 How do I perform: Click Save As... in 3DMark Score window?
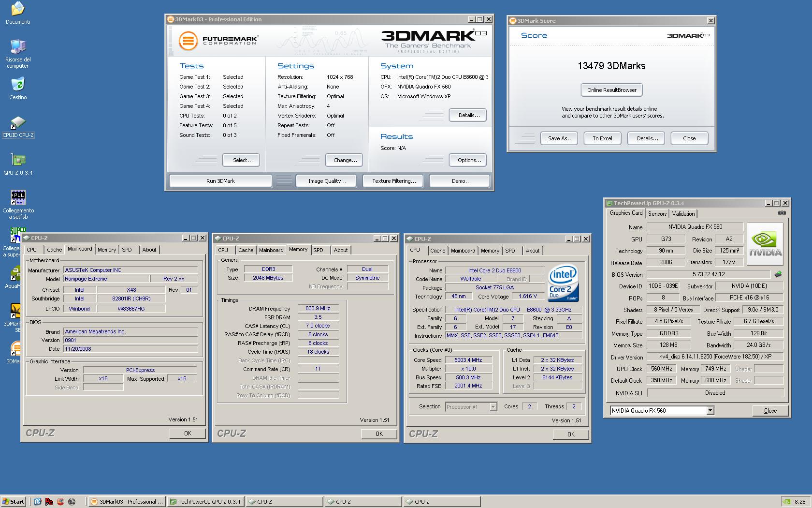point(560,138)
